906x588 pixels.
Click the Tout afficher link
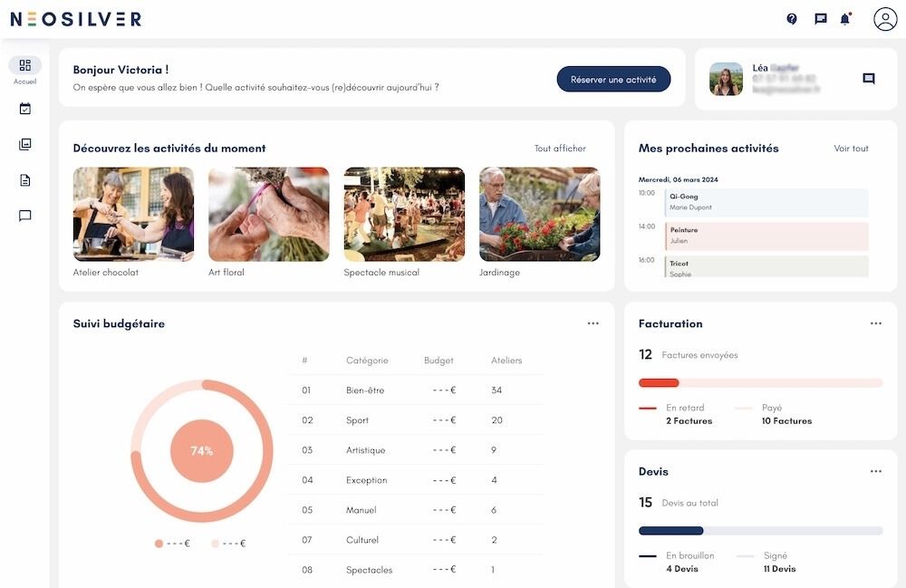[559, 148]
